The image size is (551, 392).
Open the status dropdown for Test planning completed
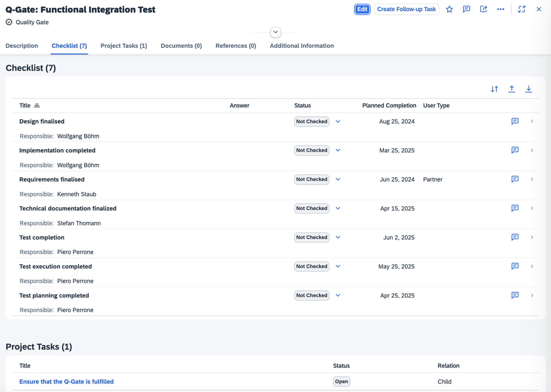tap(338, 296)
